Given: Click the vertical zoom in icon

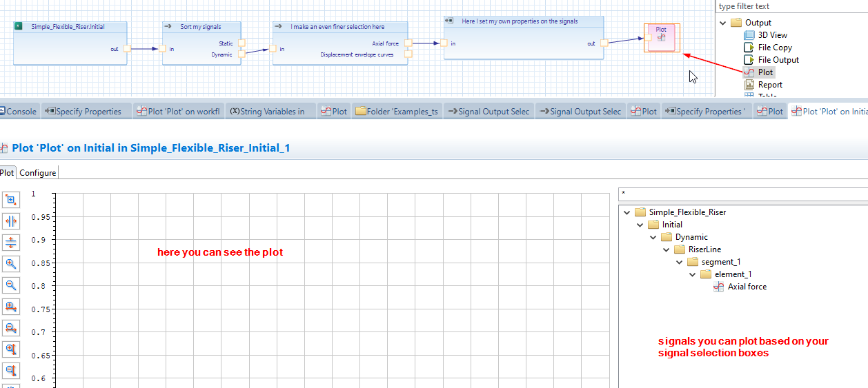Looking at the screenshot, I should pyautogui.click(x=11, y=349).
